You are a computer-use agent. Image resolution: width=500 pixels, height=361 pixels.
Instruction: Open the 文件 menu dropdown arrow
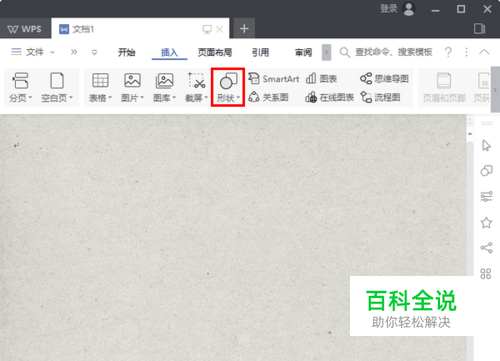click(52, 52)
